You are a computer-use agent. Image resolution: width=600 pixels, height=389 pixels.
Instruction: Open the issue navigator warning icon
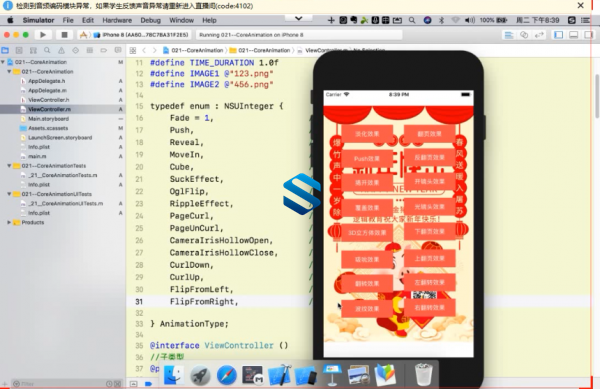[x=61, y=50]
